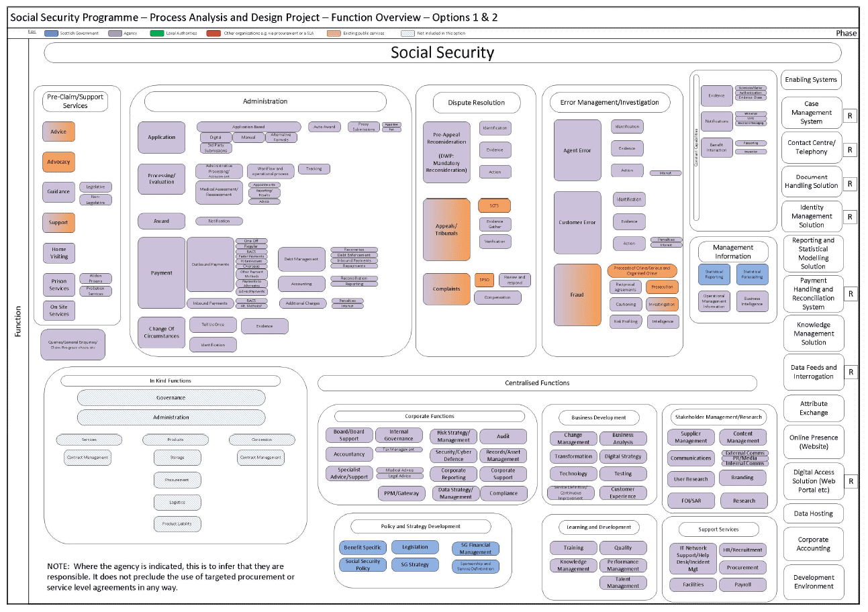Click the Data Hosting box
The height and width of the screenshot is (612, 868).
(x=813, y=514)
